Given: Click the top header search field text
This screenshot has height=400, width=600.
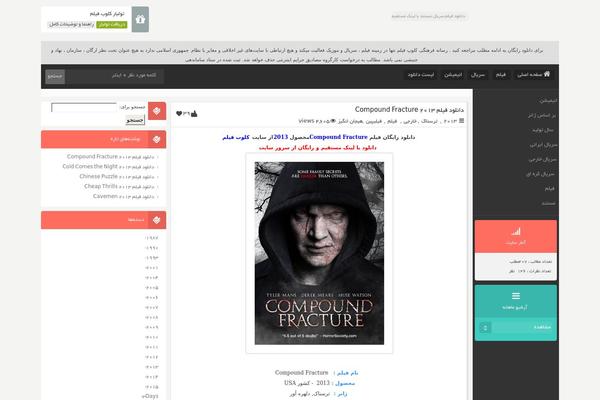Looking at the screenshot, I should coord(428,16).
